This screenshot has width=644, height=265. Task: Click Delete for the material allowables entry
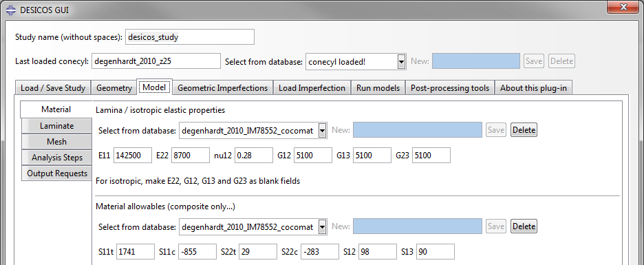pyautogui.click(x=524, y=226)
